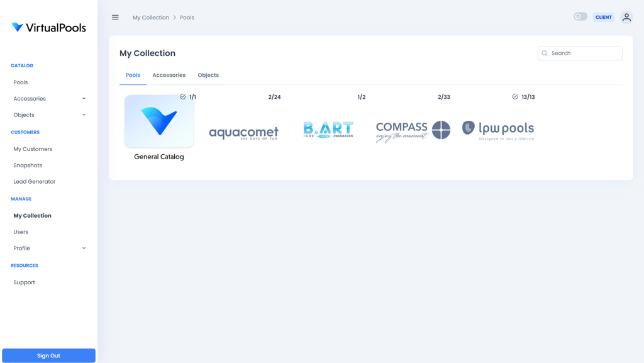Open the lpw pools brand catalog
644x363 pixels.
(498, 131)
